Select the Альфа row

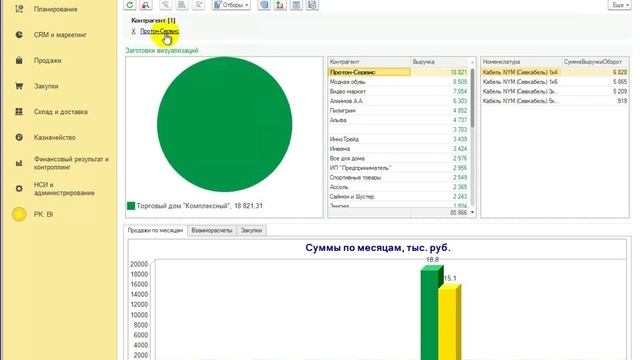[398, 120]
